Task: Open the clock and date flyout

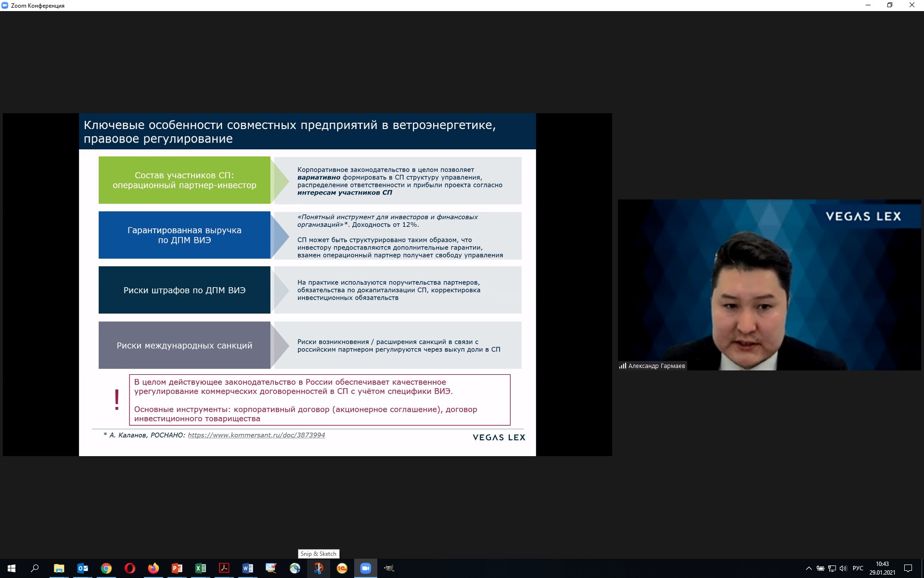Action: [x=882, y=568]
